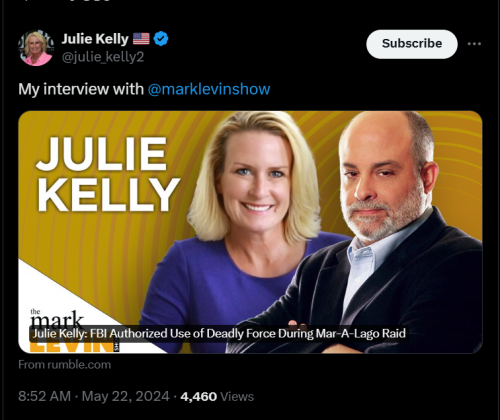
Task: Visit the @julie_kelly2 handle
Action: 103,57
